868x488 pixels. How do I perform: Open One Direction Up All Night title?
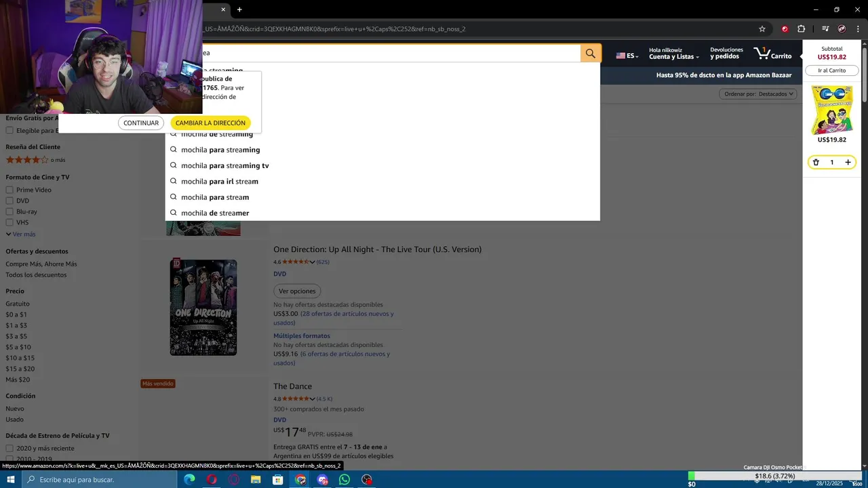tap(378, 249)
